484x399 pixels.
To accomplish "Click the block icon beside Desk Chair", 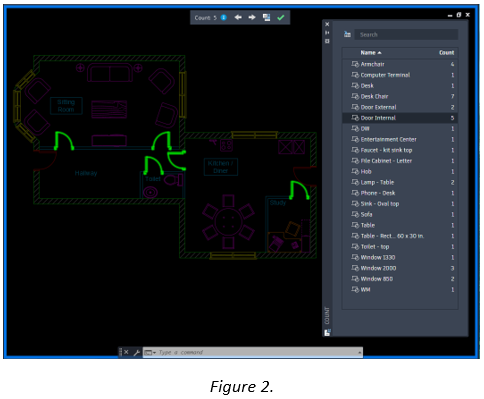I will click(355, 96).
